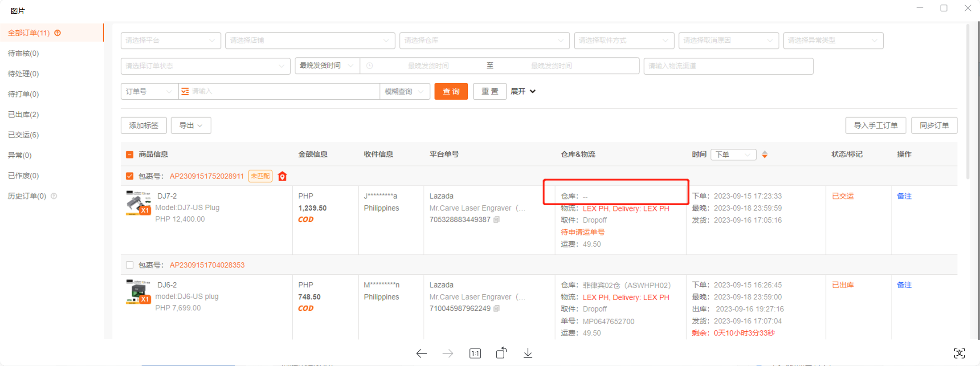Click 备注 link for 已出库 order
980x366 pixels.
pos(904,285)
